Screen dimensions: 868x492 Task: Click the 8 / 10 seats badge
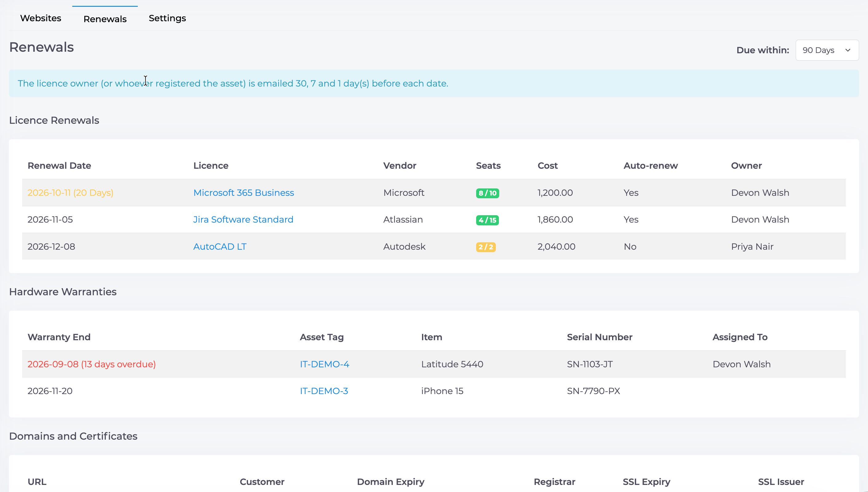pyautogui.click(x=487, y=193)
